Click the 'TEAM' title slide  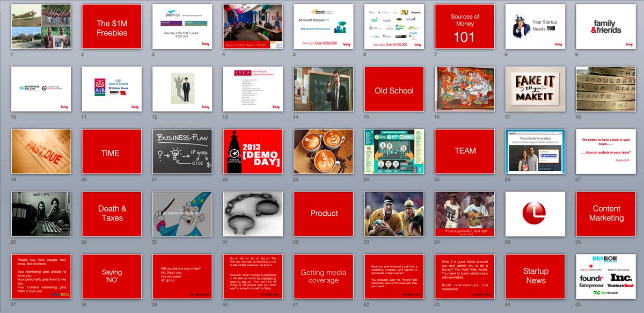465,151
